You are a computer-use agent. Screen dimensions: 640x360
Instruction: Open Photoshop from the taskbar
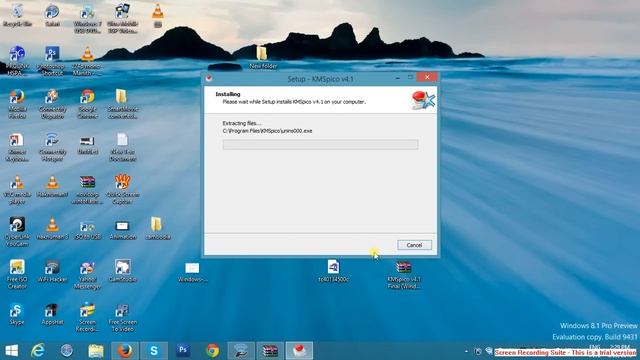tap(183, 351)
